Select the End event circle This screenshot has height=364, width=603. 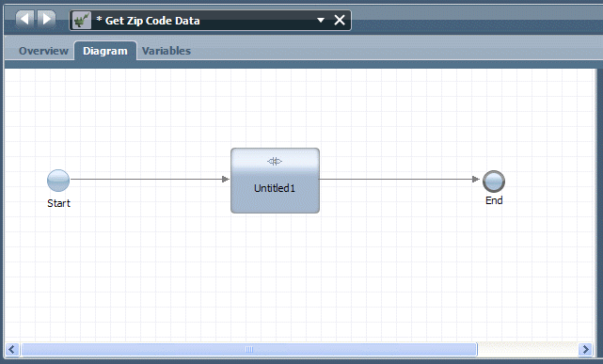point(494,182)
